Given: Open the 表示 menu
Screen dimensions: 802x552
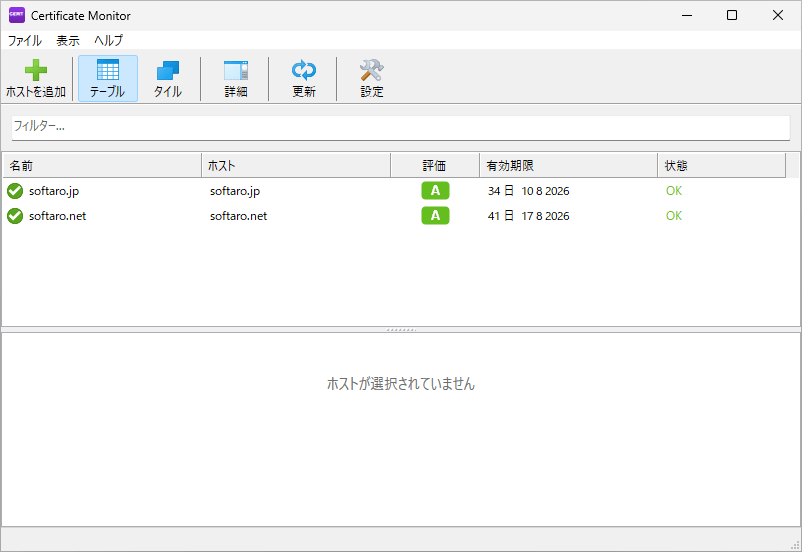Looking at the screenshot, I should [x=68, y=40].
